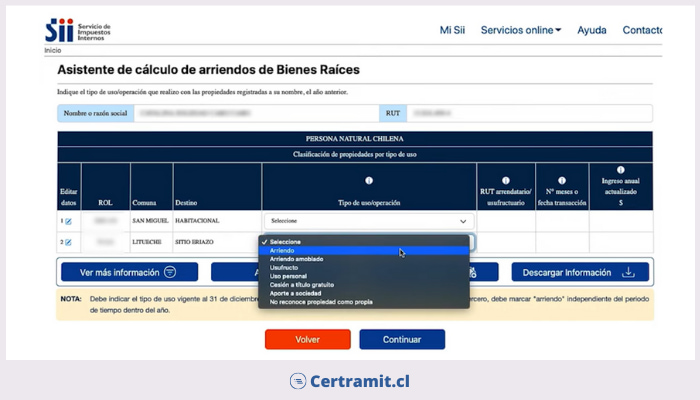Screen dimensions: 700x400
Task: Select Aporte a sociedad option
Action: (x=363, y=293)
